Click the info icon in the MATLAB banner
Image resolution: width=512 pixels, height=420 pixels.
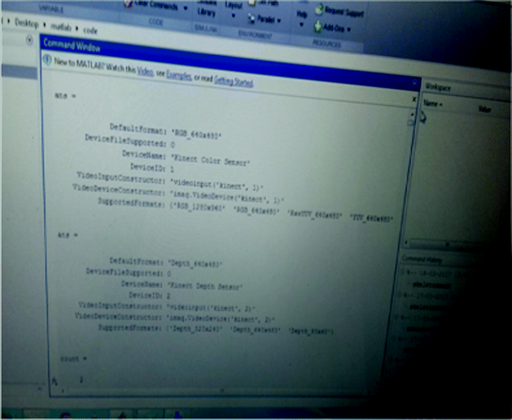click(x=48, y=60)
